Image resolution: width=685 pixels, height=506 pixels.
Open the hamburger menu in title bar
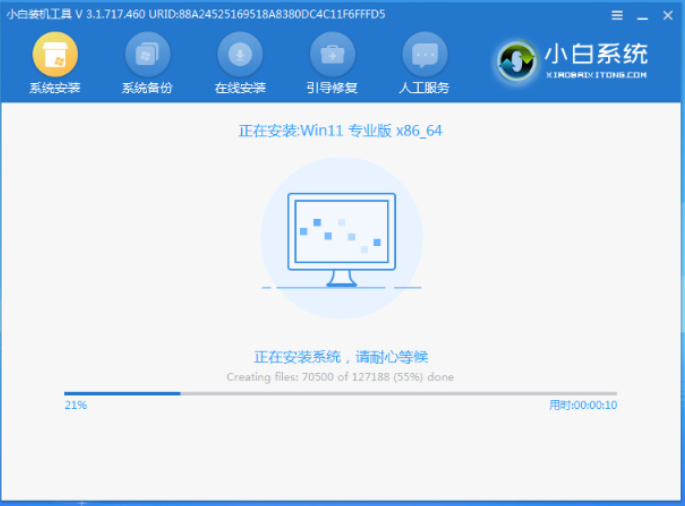pos(617,15)
